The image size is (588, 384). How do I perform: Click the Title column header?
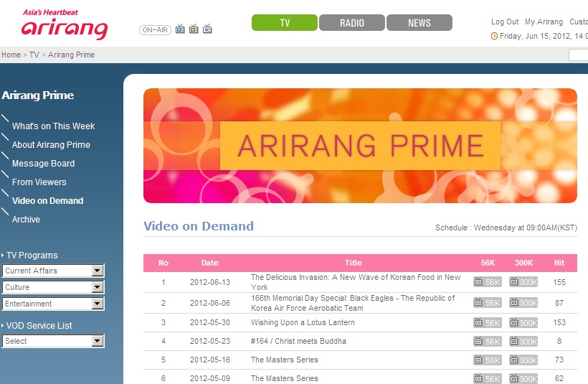pyautogui.click(x=354, y=263)
